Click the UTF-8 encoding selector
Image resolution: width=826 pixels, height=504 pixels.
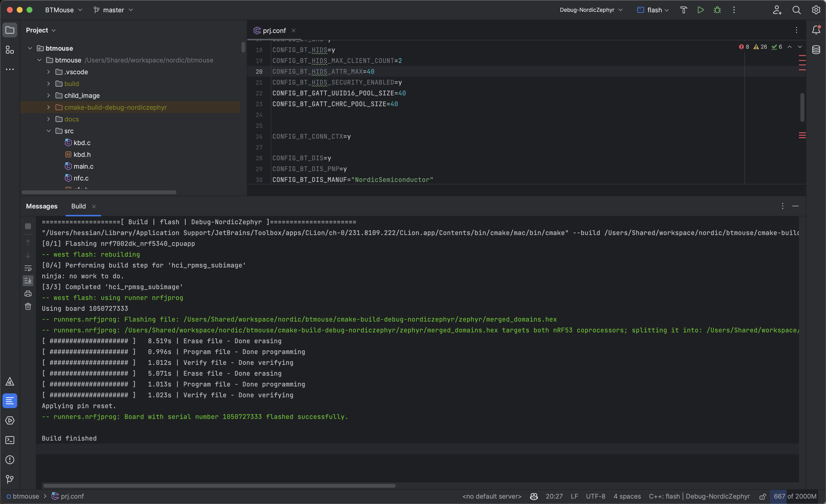pos(595,496)
